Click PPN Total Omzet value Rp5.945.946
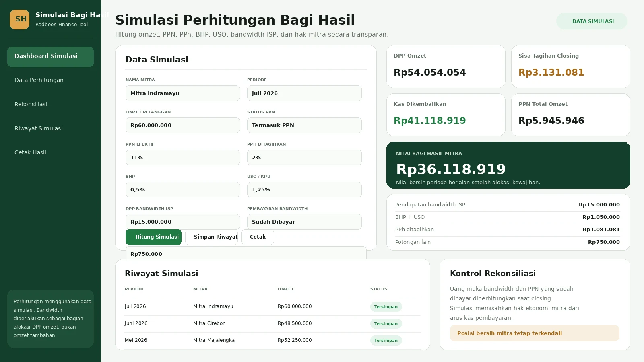Viewport: 644px width, 362px height. coord(551,121)
